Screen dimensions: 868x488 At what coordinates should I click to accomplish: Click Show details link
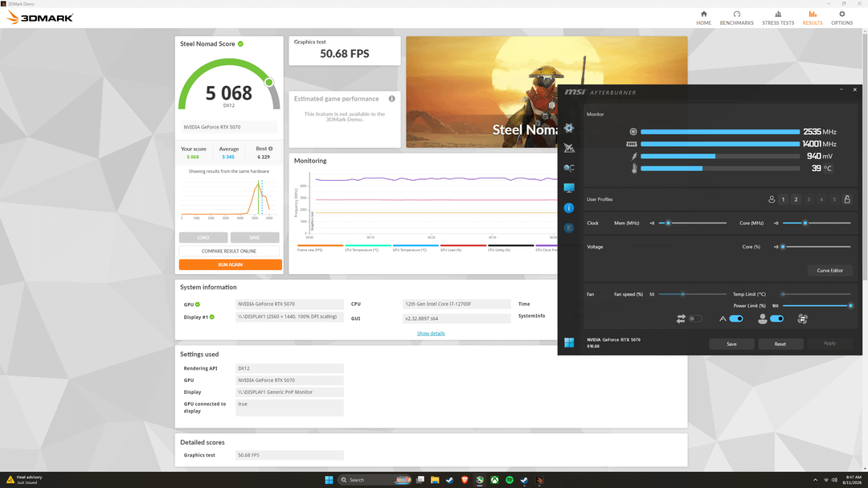click(x=431, y=334)
